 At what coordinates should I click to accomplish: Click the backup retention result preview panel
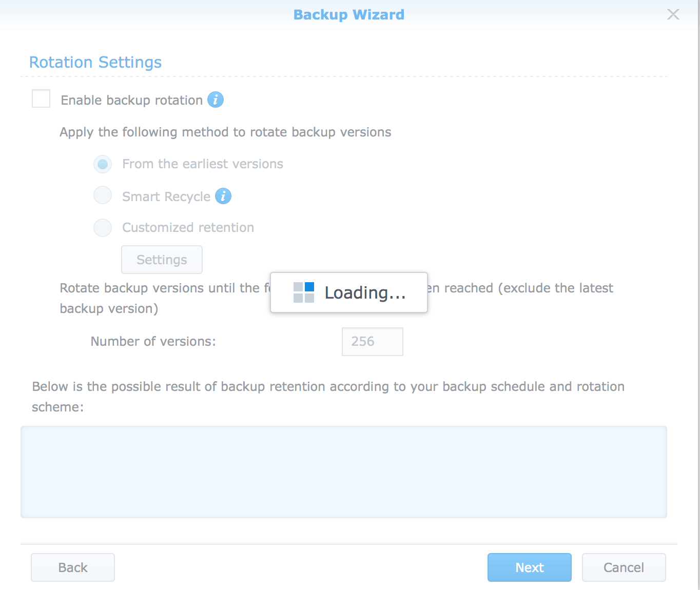click(x=343, y=471)
